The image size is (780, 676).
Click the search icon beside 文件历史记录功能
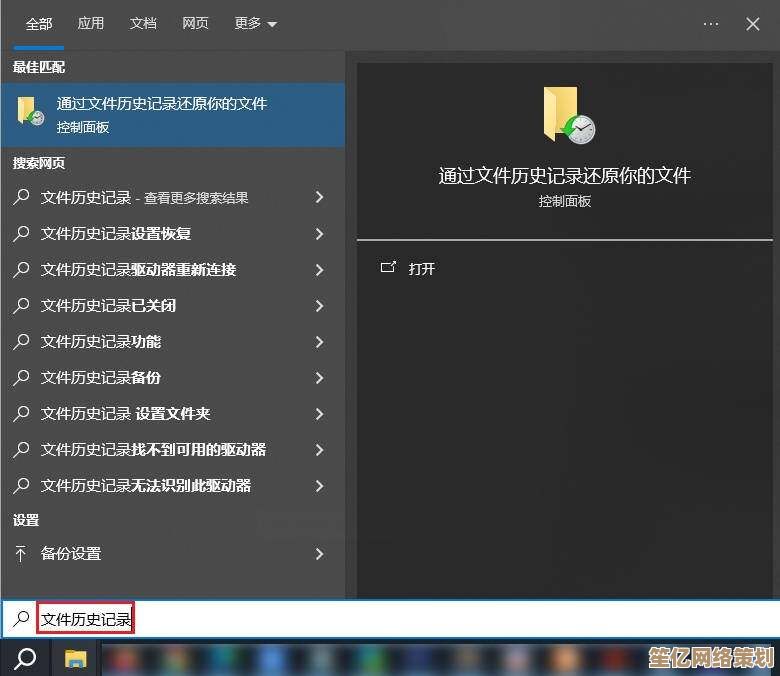[22, 342]
